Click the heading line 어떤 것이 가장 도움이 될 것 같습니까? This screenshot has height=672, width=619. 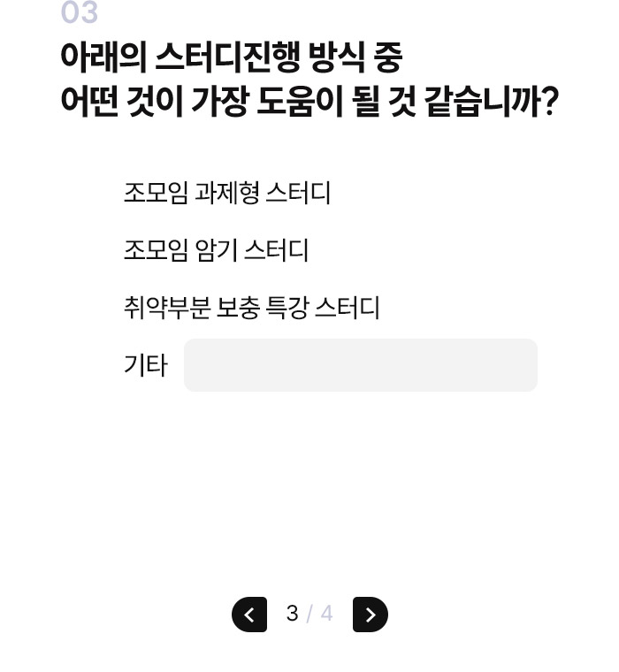click(x=309, y=103)
